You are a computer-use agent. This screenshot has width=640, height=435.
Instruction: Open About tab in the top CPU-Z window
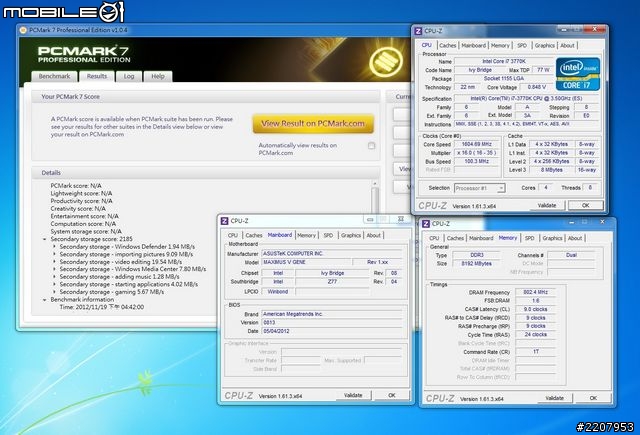coord(567,46)
